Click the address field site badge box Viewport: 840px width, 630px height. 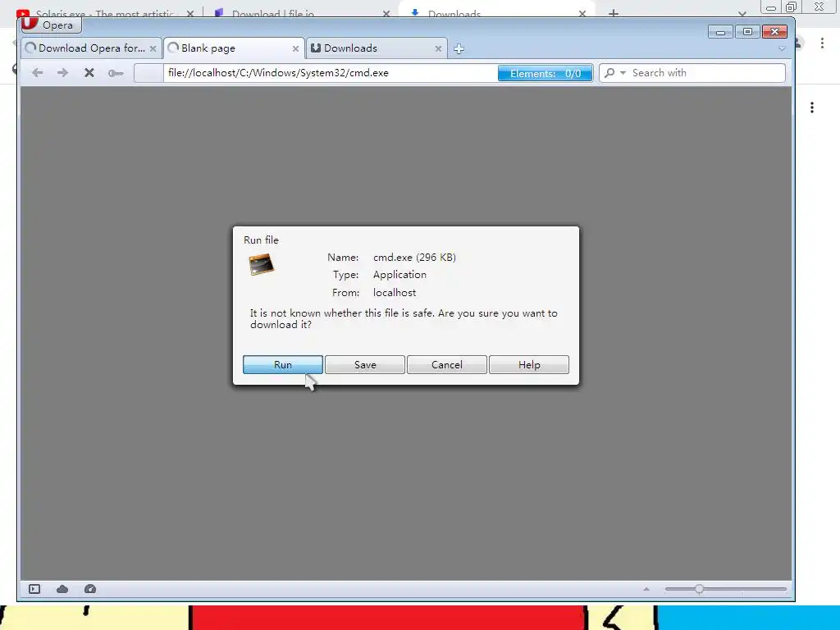click(x=148, y=73)
